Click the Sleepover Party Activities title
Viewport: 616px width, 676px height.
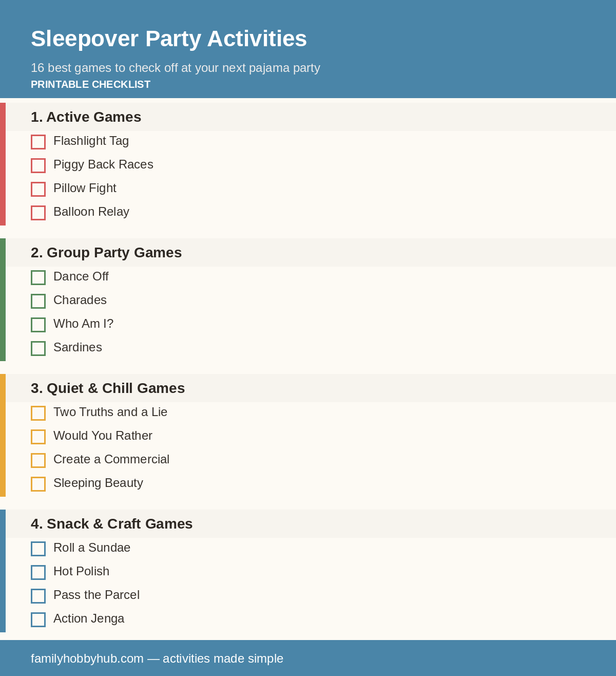point(169,39)
